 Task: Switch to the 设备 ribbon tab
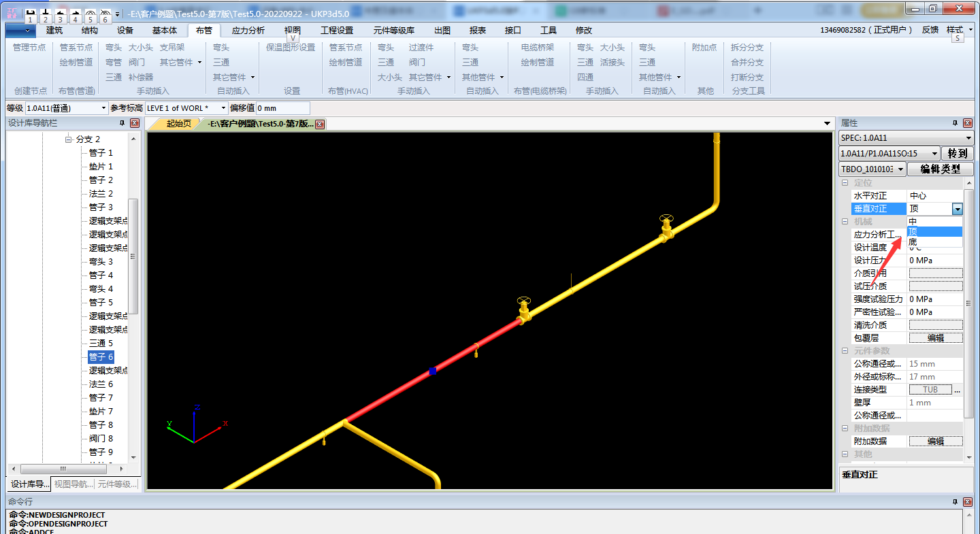125,30
